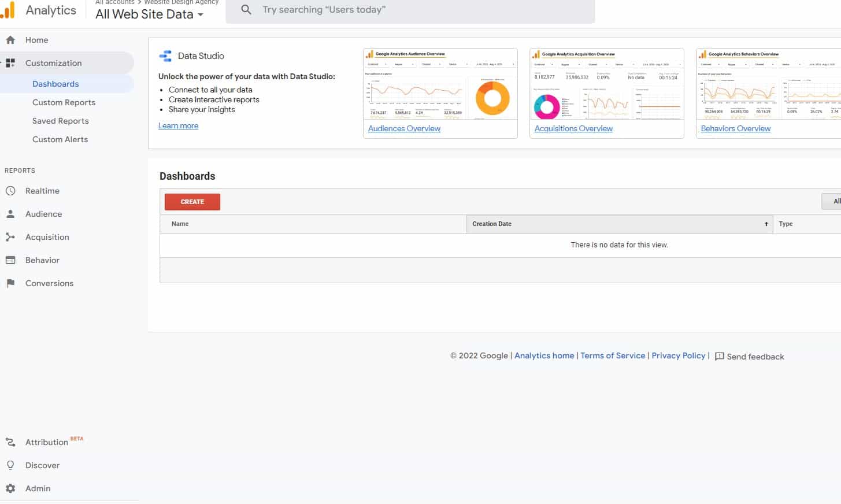Screen dimensions: 841x504
Task: Click the Data Studio logo icon
Action: [165, 56]
